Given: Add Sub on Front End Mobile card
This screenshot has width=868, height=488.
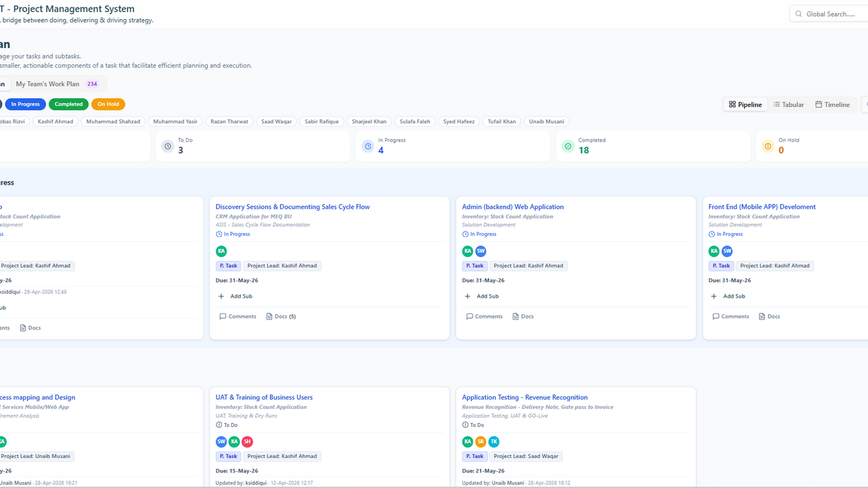Looking at the screenshot, I should 728,296.
